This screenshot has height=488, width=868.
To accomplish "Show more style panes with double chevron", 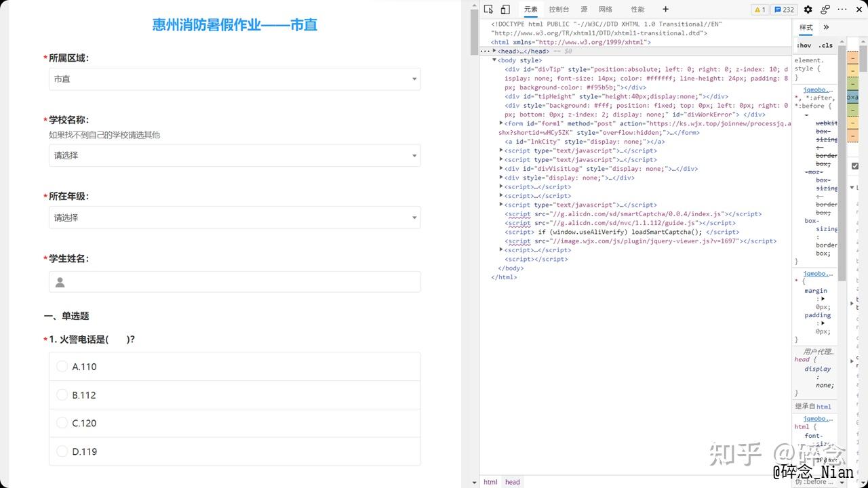I will click(x=826, y=28).
